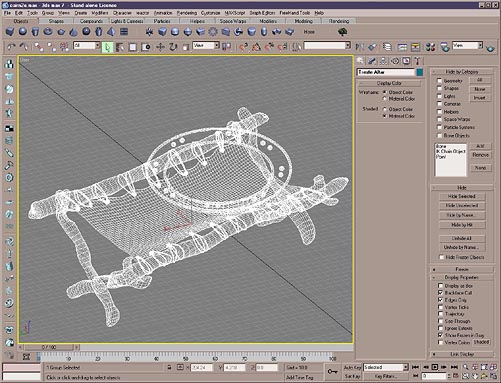Open the reference coordinate 'View' dropdown
The width and height of the screenshot is (501, 383).
click(206, 45)
